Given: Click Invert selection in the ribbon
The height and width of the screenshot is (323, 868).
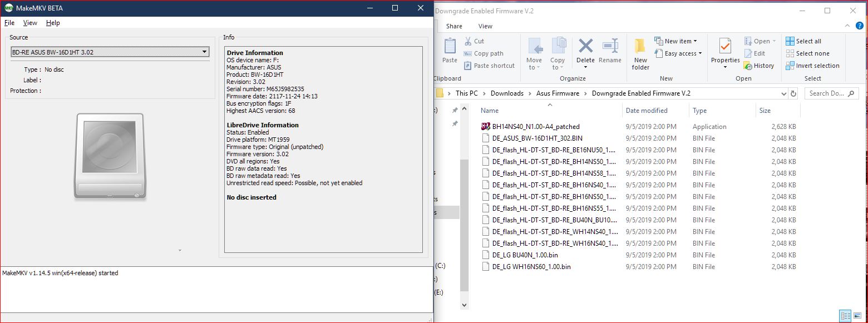Looking at the screenshot, I should [812, 66].
